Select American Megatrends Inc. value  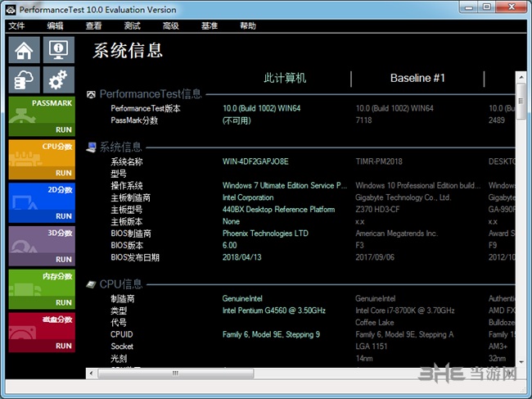point(397,234)
